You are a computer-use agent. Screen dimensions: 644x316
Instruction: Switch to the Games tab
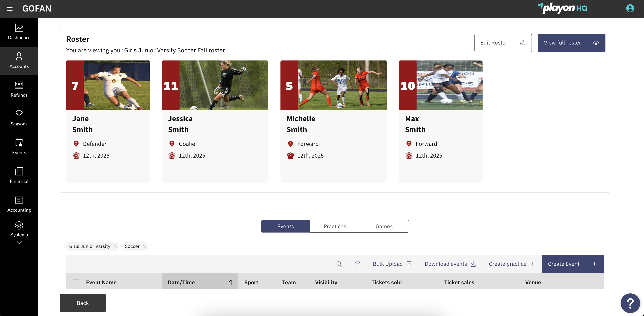384,226
